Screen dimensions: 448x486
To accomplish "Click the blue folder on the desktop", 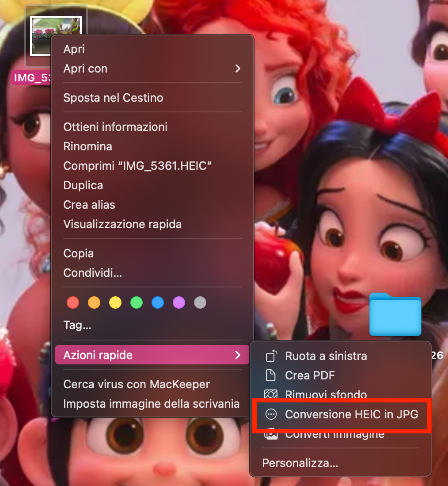I will point(395,314).
